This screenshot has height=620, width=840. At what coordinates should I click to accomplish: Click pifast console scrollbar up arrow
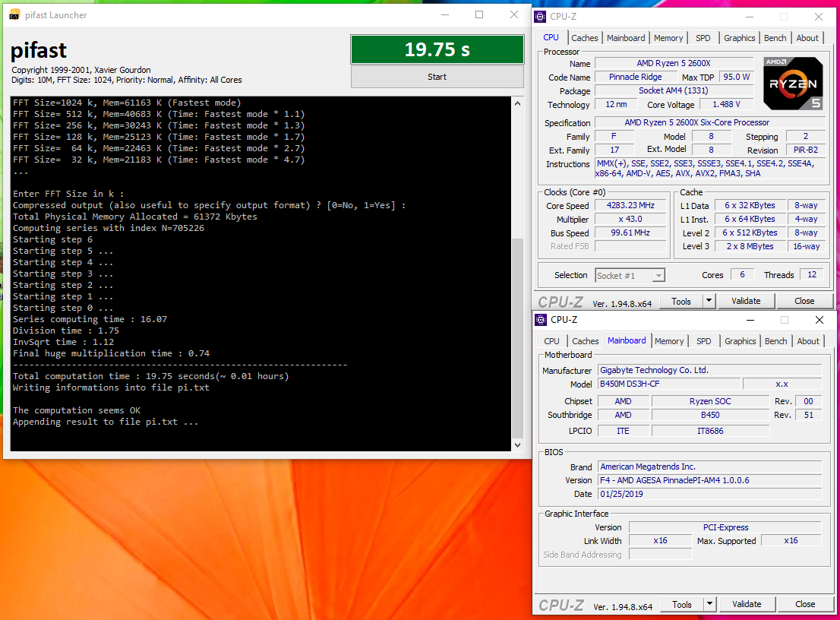coord(517,103)
